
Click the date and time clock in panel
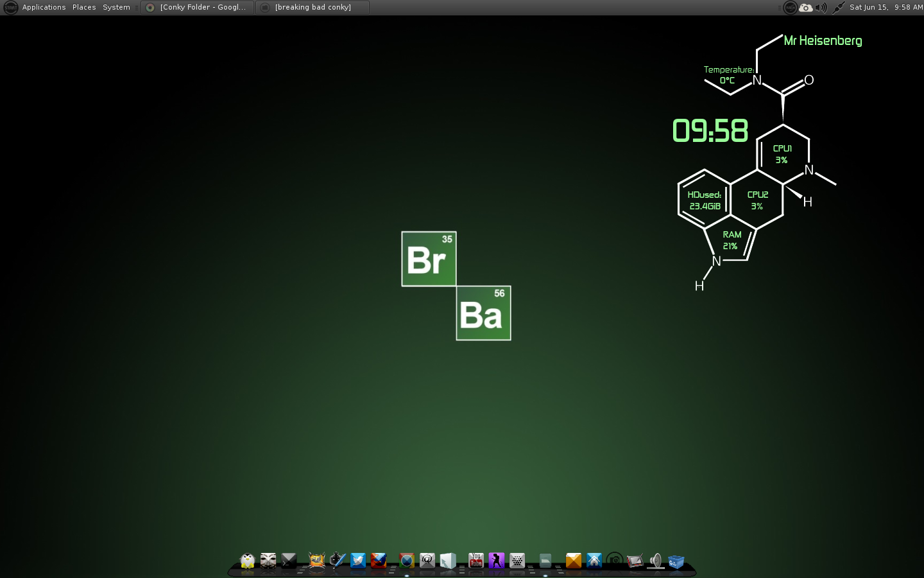click(886, 7)
